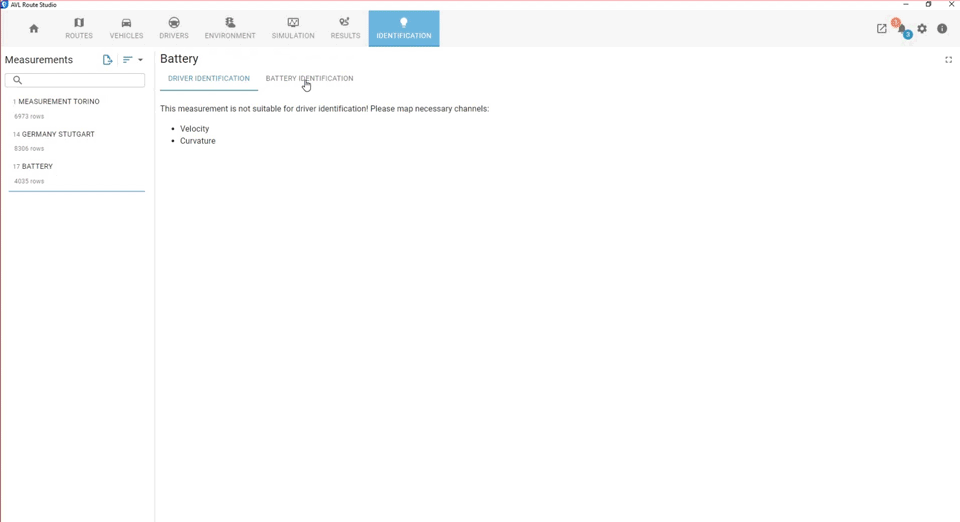Screen dimensions: 960x522
Task: Toggle fullscreen for Battery panel
Action: 948,59
